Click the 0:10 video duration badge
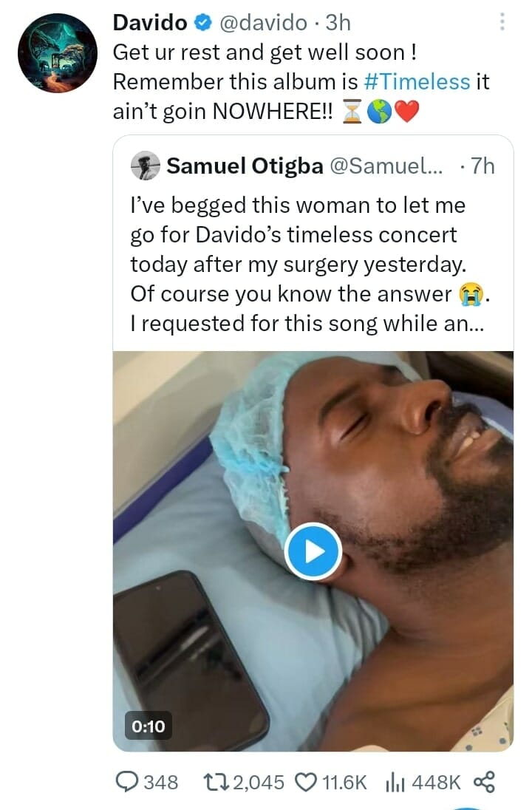532x810 pixels. (148, 726)
